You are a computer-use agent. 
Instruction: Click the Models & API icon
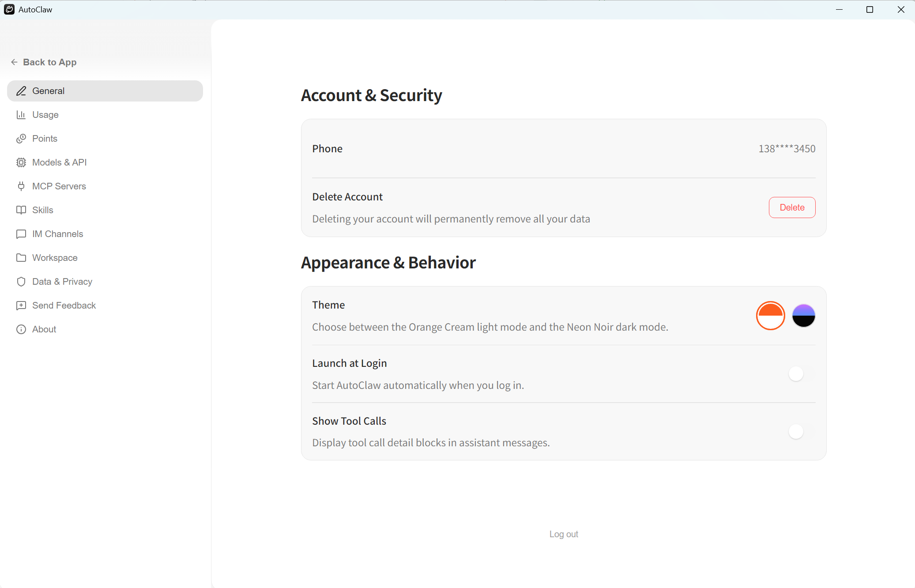(22, 162)
